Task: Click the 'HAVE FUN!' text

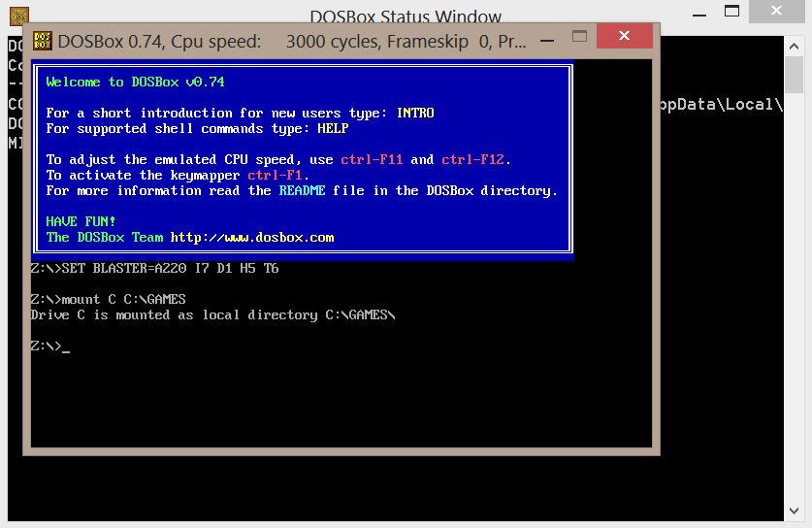Action: (x=81, y=221)
